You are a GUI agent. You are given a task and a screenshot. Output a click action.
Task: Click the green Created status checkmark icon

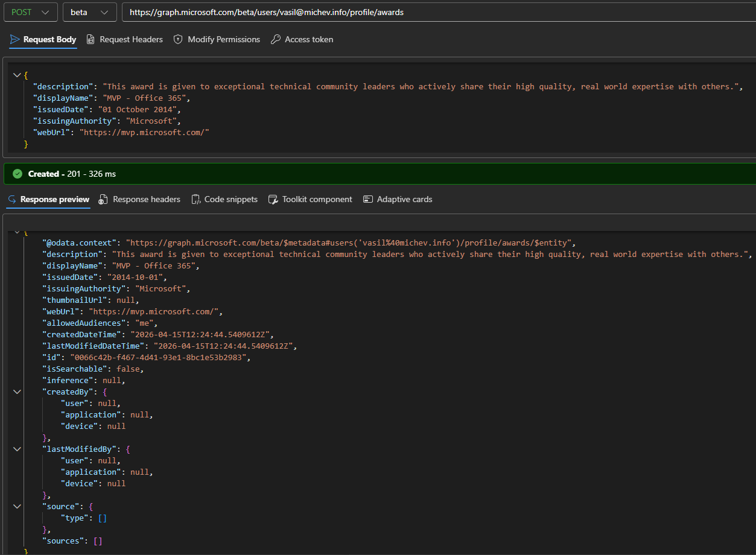[17, 174]
